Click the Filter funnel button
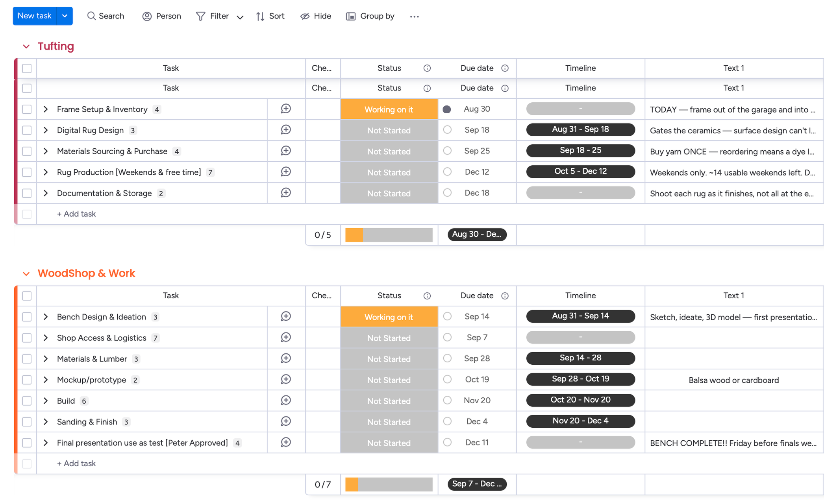 pyautogui.click(x=213, y=16)
